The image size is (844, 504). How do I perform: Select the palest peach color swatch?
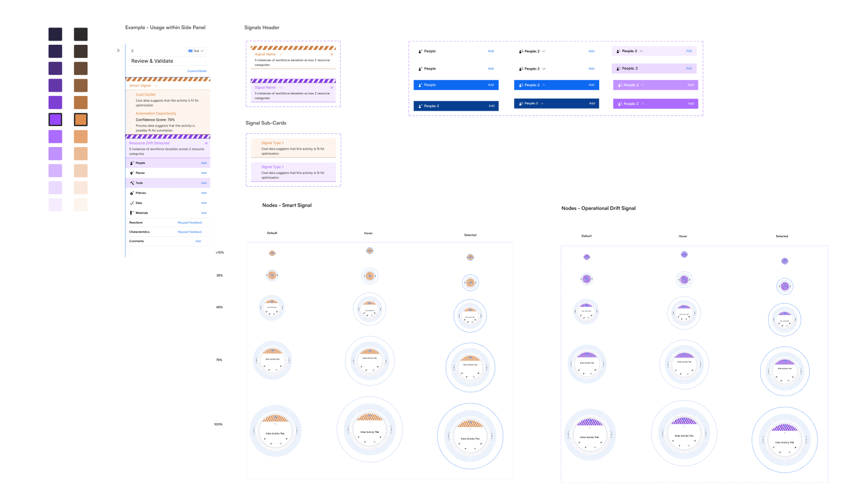click(81, 205)
